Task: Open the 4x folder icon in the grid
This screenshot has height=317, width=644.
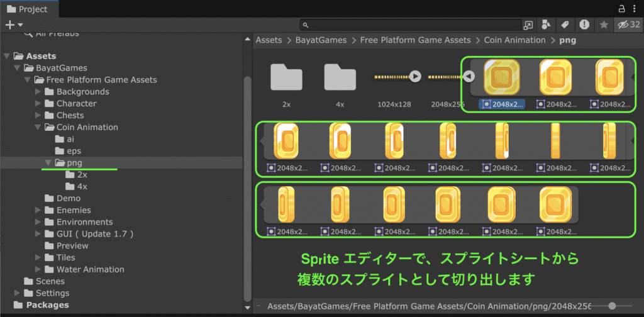Action: [x=340, y=76]
